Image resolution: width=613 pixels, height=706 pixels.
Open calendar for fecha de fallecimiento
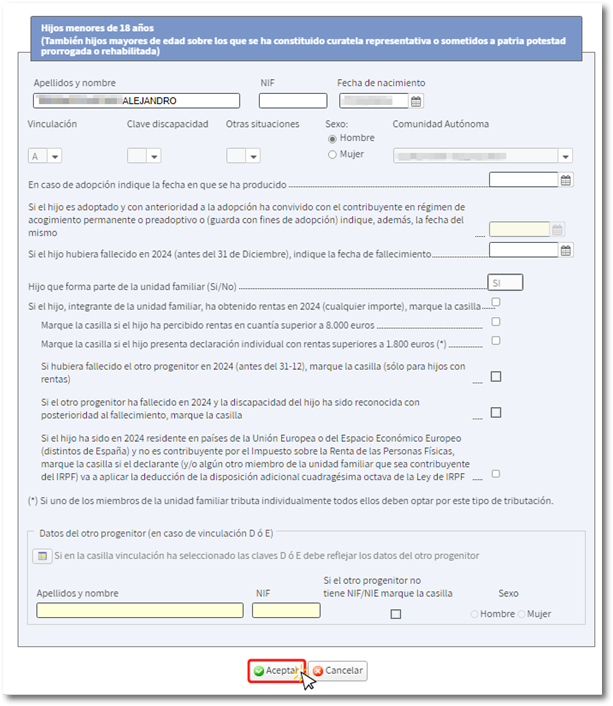click(x=566, y=251)
